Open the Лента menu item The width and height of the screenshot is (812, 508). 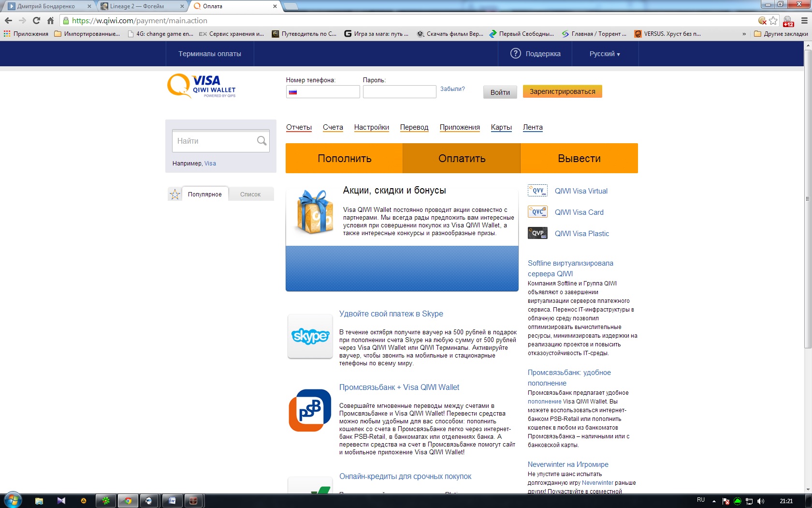(533, 127)
